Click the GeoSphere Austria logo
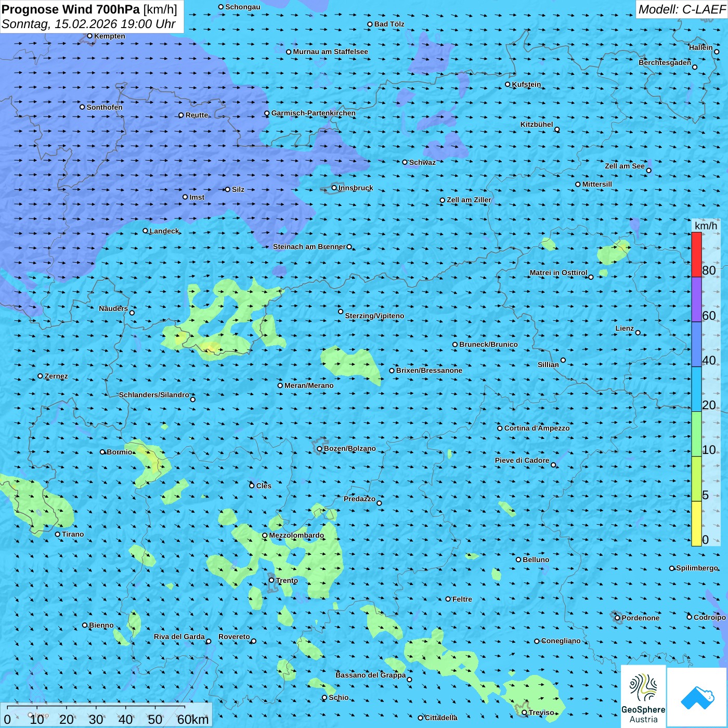 coord(643,696)
